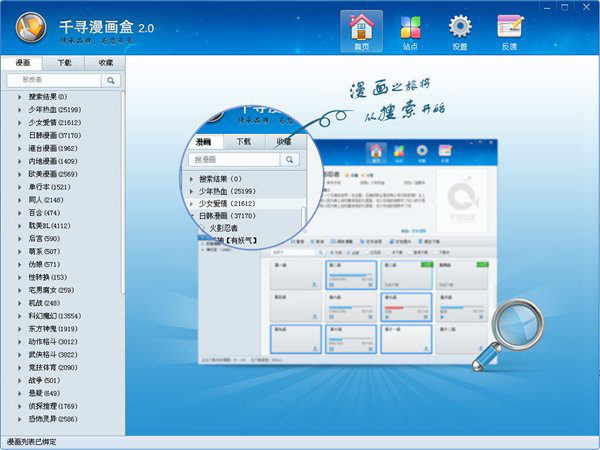600x450 pixels.
Task: Select the 伪娘 (571) category
Action: 44,264
